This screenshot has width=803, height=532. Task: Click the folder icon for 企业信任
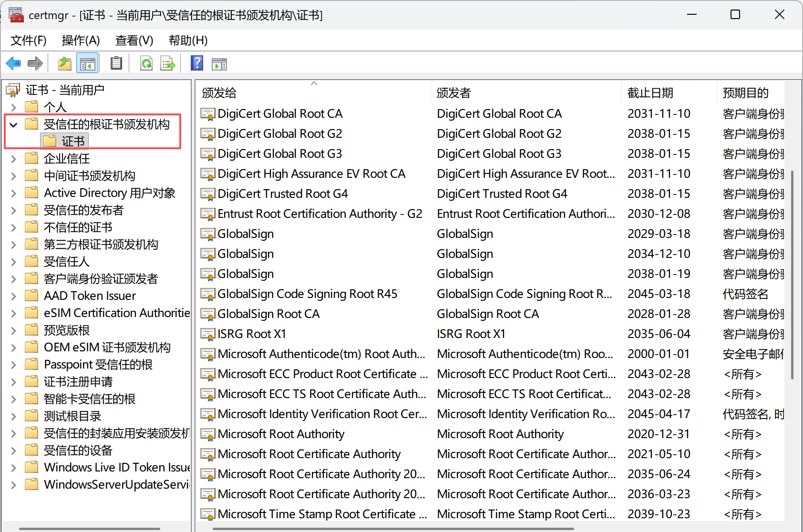pos(31,158)
